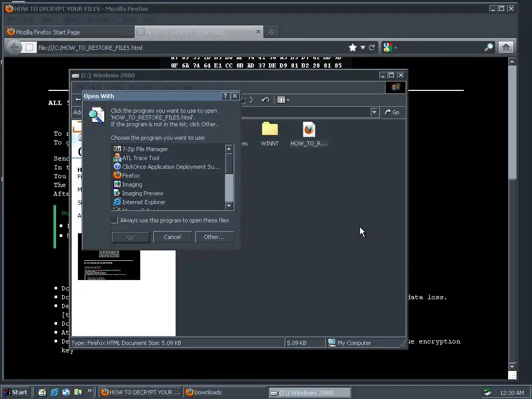Viewport: 532px width, 399px height.
Task: Click the Open With help question-mark button
Action: [x=225, y=96]
